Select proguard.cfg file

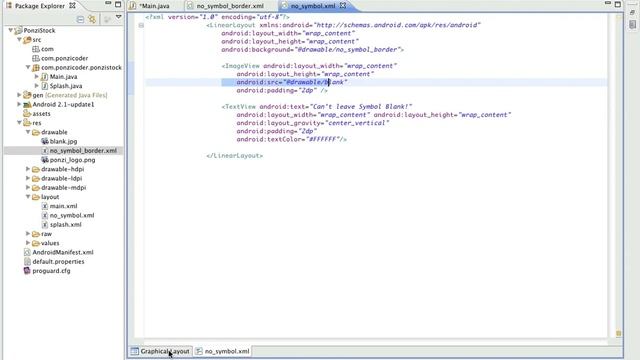47,271
